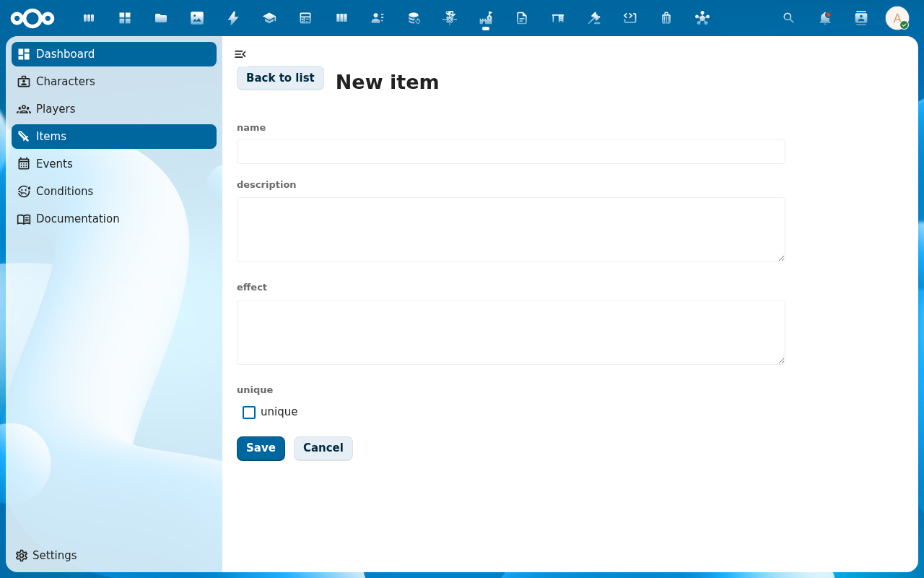Open the Activity lightning bolt app
This screenshot has height=578, width=924.
[x=233, y=18]
